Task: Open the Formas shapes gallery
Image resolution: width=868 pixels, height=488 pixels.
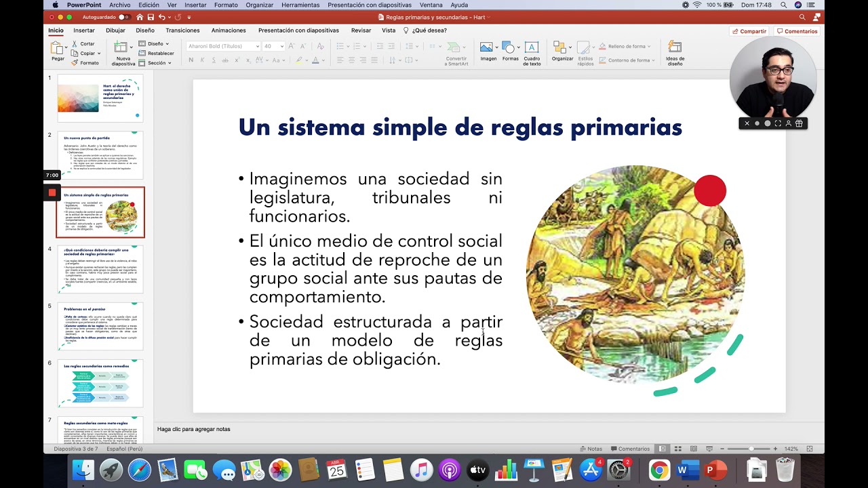Action: click(510, 52)
